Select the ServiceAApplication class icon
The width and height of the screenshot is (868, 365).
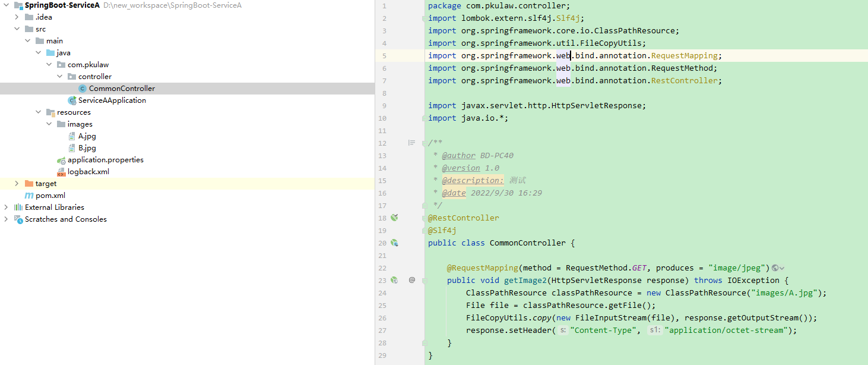(72, 100)
